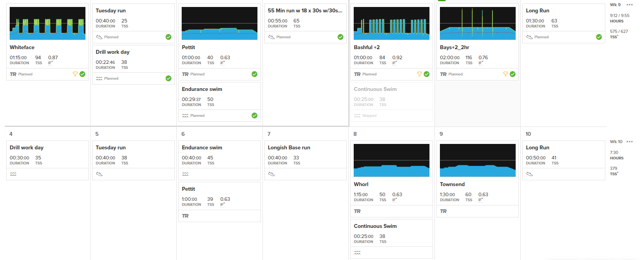Click the trophy icon on Whiteface workout
644x260 pixels.
click(x=75, y=74)
